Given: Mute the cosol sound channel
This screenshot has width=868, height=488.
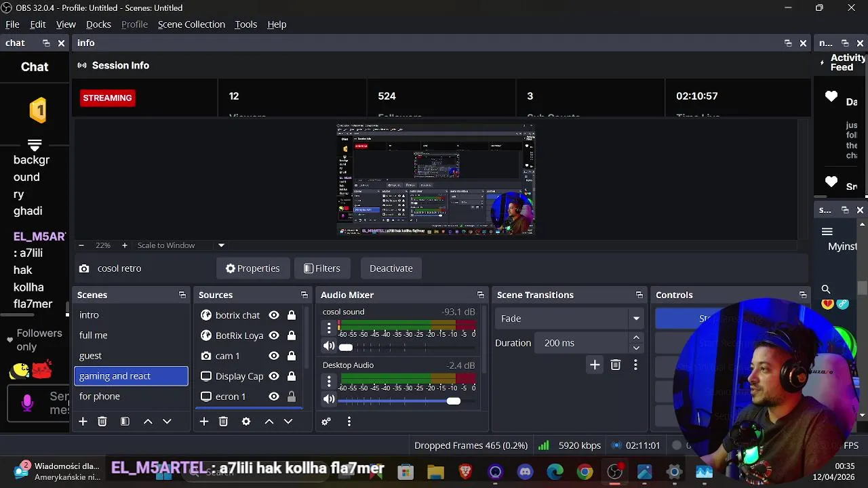Looking at the screenshot, I should [x=329, y=346].
